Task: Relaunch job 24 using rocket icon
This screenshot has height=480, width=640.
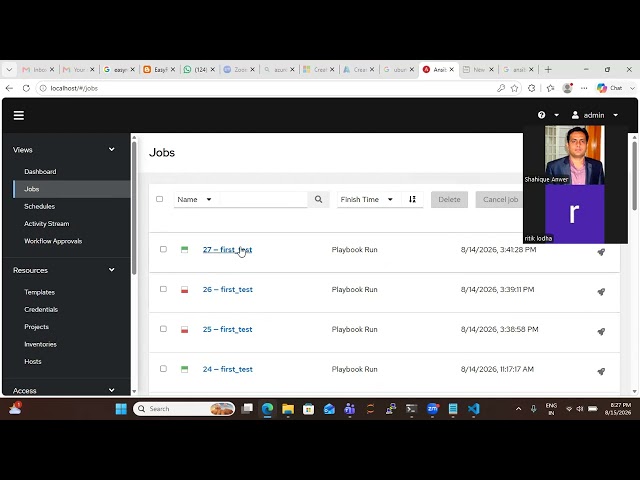Action: pos(601,371)
